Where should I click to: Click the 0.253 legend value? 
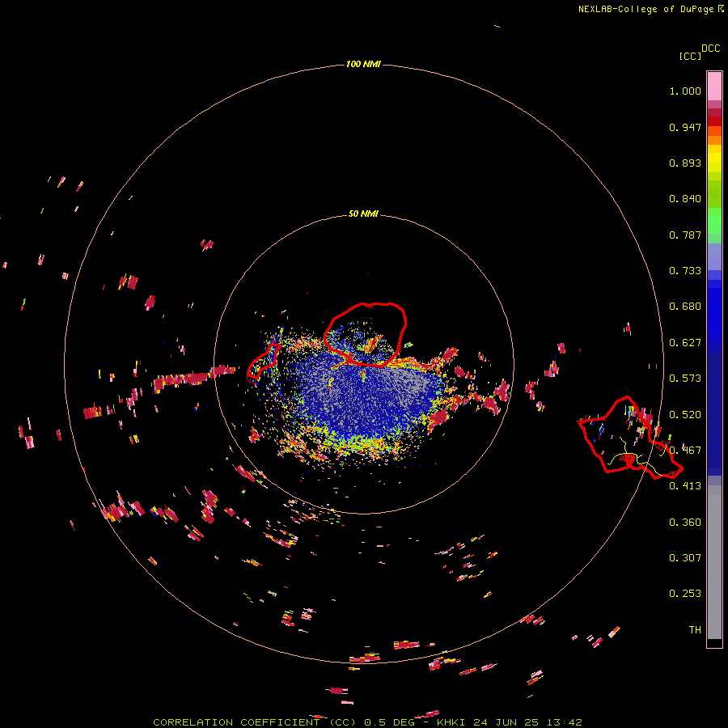point(685,594)
